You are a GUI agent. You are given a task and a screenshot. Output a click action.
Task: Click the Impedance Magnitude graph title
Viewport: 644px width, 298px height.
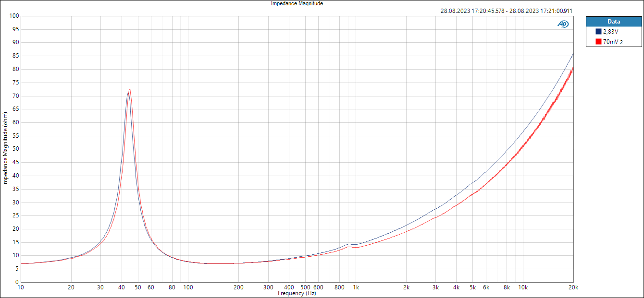[297, 3]
